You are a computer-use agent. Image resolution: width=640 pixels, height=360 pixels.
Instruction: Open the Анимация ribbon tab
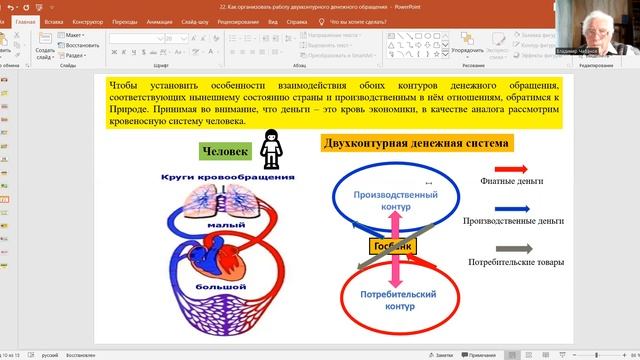tap(159, 22)
